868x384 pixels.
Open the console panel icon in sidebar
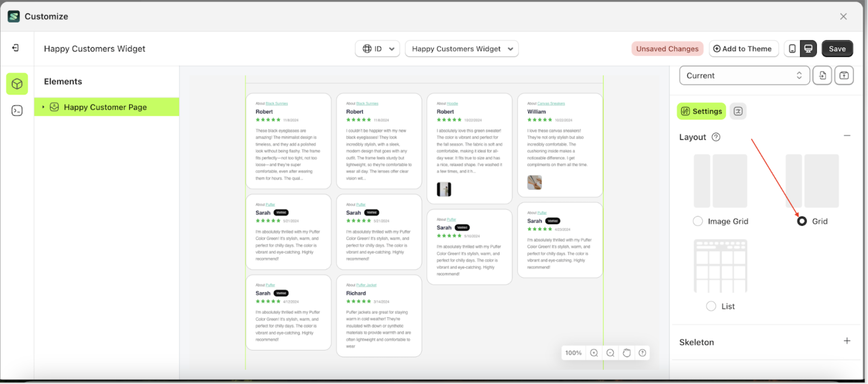coord(16,110)
